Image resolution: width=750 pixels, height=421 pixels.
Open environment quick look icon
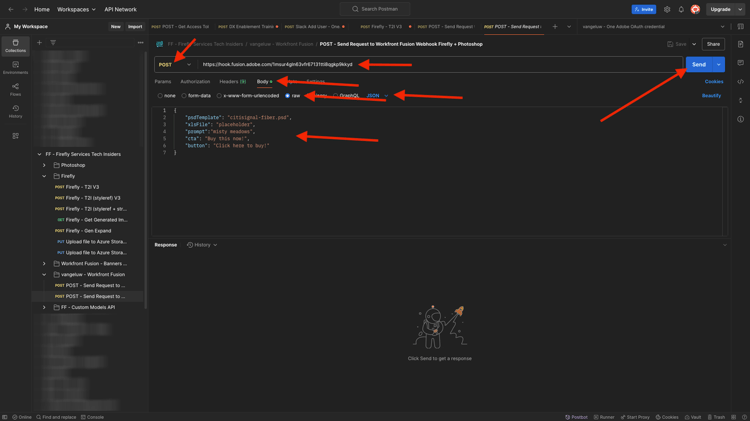pos(740,27)
